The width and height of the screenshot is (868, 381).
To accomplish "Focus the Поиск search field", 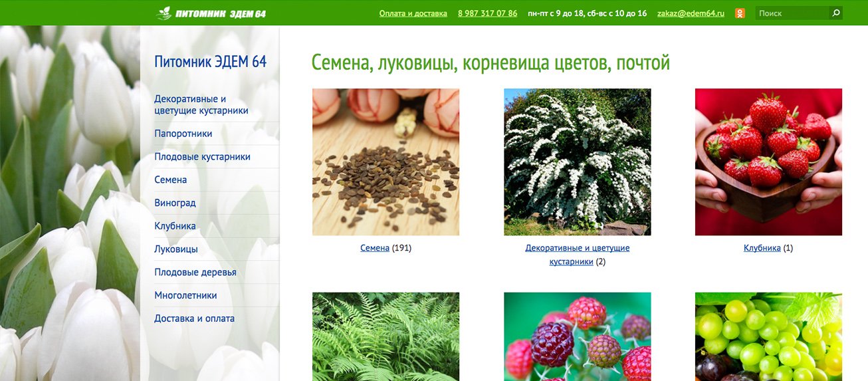I will [792, 13].
